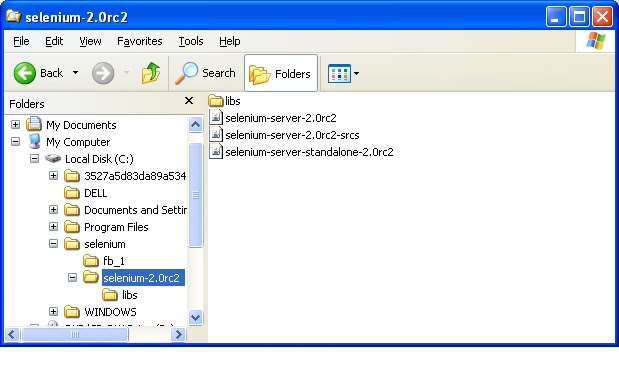The width and height of the screenshot is (619, 384).
Task: Click the vertical scrollbar thumb in Folders
Action: point(195,195)
